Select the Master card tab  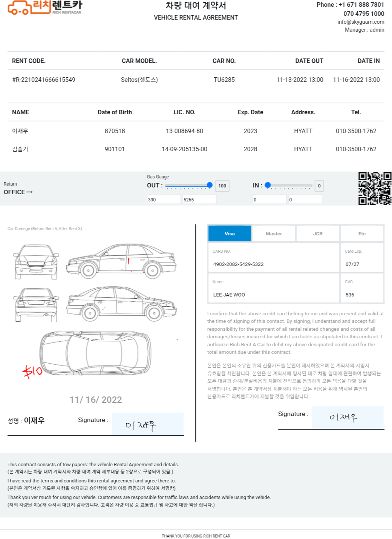click(x=274, y=233)
